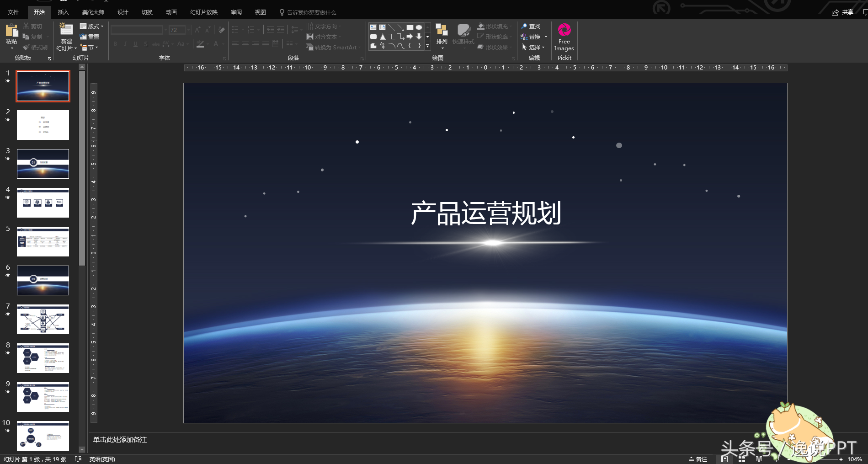Open Pickit Free Images
Viewport: 868px width, 464px height.
point(564,37)
